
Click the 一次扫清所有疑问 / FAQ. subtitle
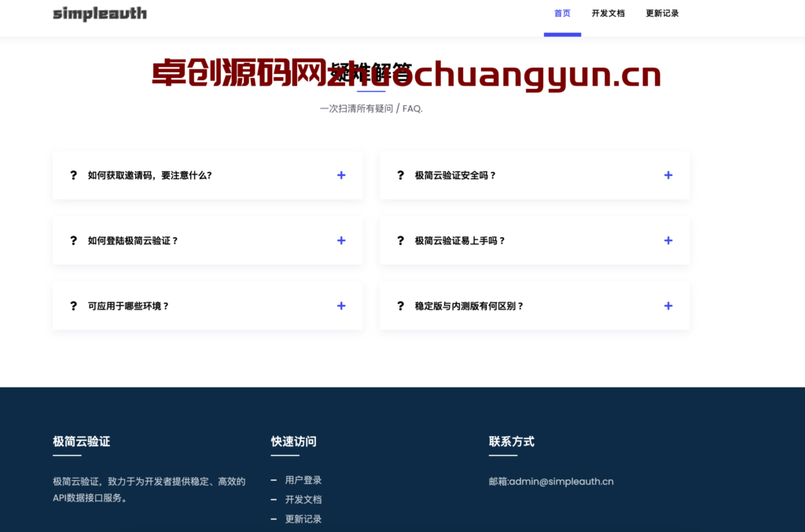pyautogui.click(x=371, y=108)
